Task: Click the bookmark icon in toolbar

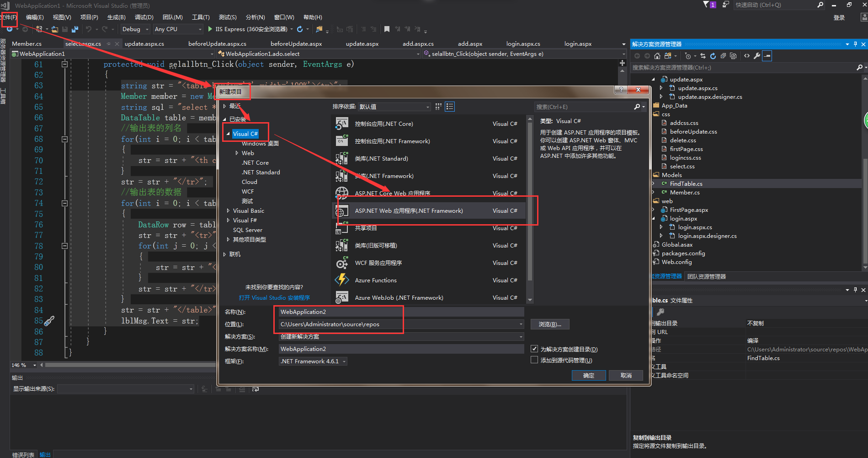Action: (x=387, y=29)
